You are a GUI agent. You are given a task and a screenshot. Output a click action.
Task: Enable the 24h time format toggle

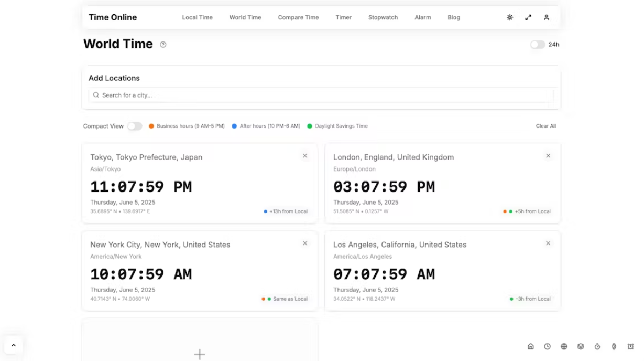[538, 45]
